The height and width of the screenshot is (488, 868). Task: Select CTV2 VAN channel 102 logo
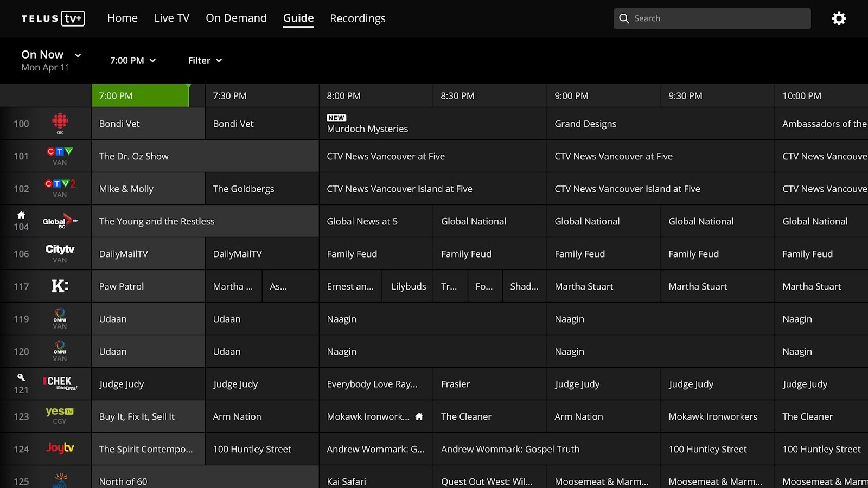pos(60,189)
